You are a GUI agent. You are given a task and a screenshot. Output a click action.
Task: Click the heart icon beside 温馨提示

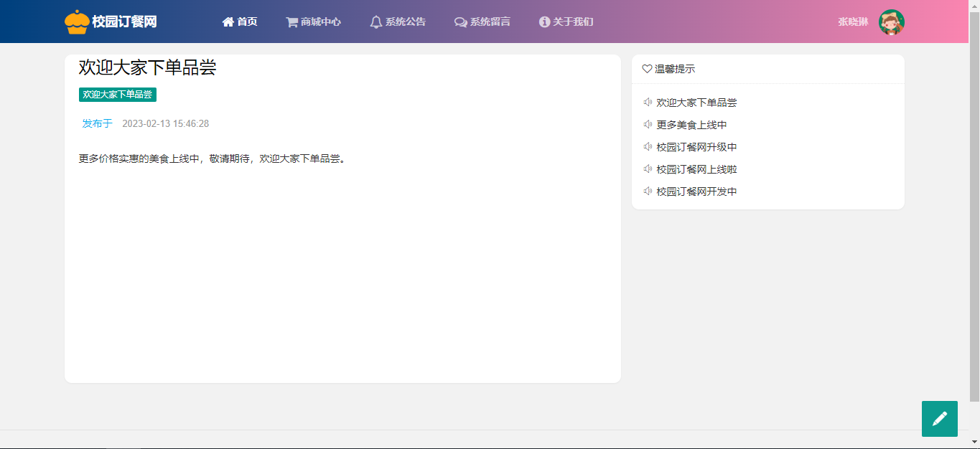click(x=647, y=69)
